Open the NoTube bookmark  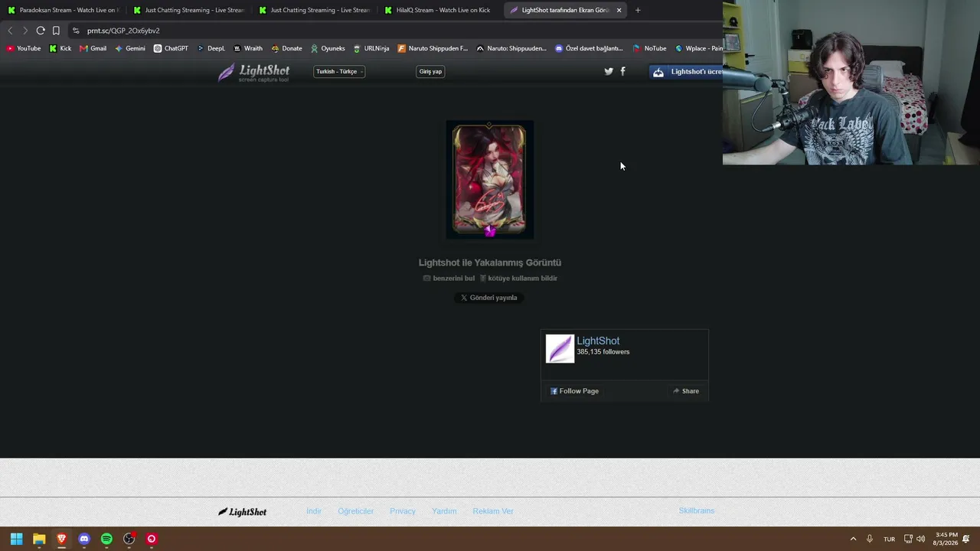click(649, 48)
